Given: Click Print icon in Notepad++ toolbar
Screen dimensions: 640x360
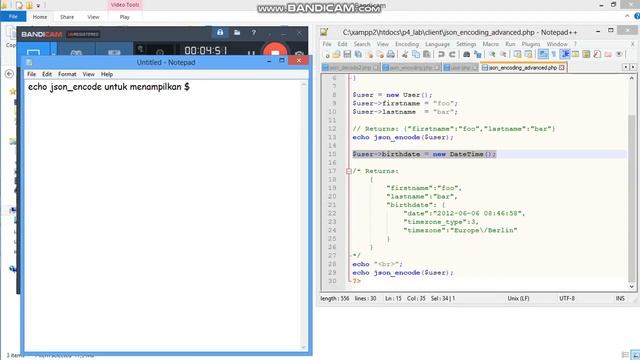Looking at the screenshot, I should [x=391, y=54].
